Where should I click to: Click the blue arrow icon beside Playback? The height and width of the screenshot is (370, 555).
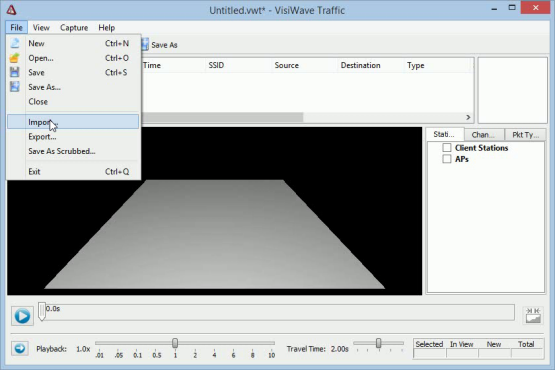[x=20, y=349]
